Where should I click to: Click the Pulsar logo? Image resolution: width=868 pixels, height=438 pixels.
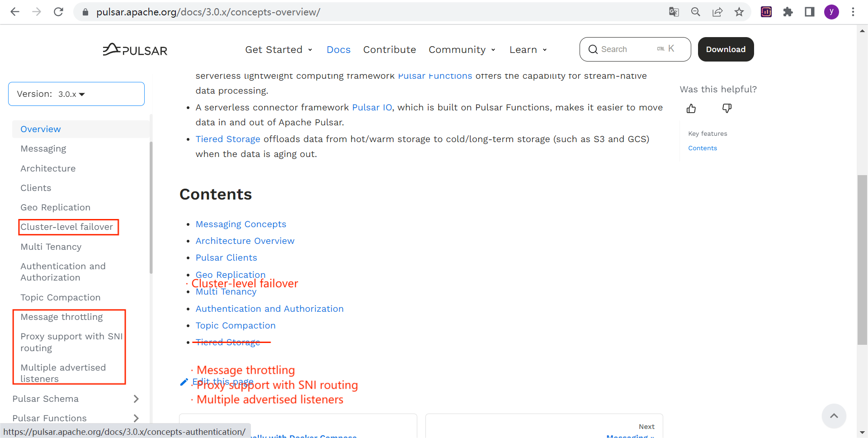(x=134, y=49)
